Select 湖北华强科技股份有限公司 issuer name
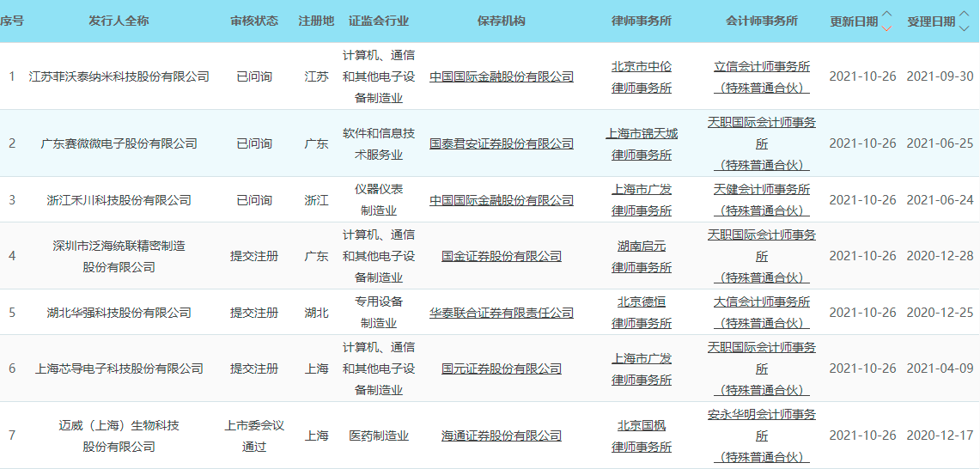Image resolution: width=980 pixels, height=469 pixels. 119,313
